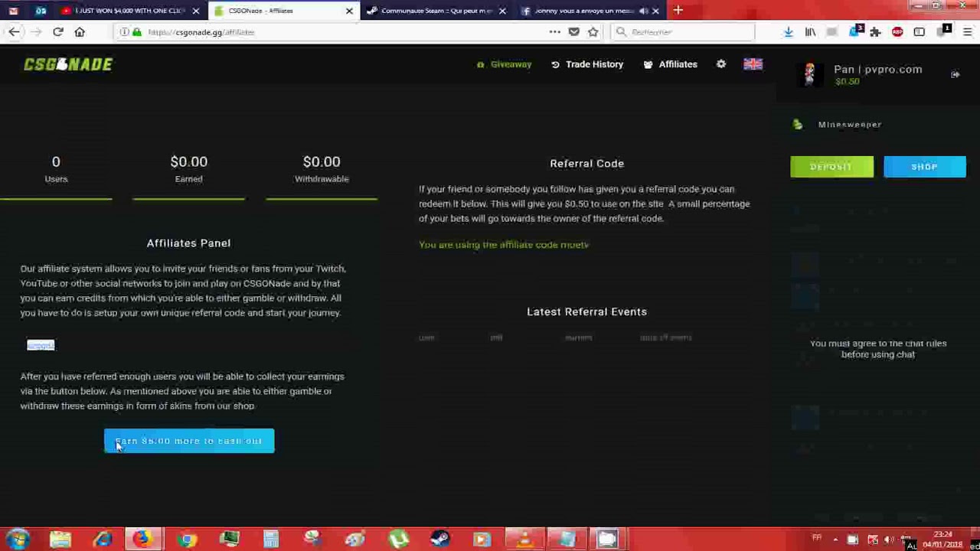
Task: Click the Adblock extension icon
Action: pyautogui.click(x=897, y=32)
